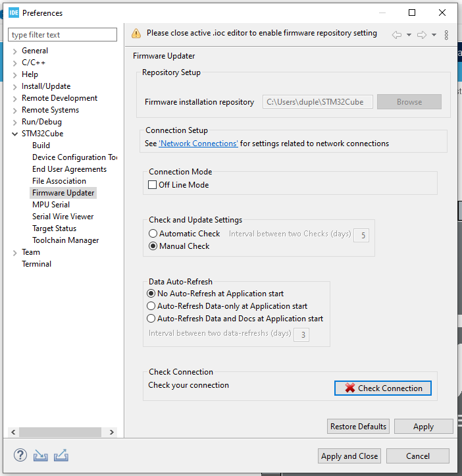The width and height of the screenshot is (462, 476).
Task: Expand the Help tree node
Action: pyautogui.click(x=14, y=75)
